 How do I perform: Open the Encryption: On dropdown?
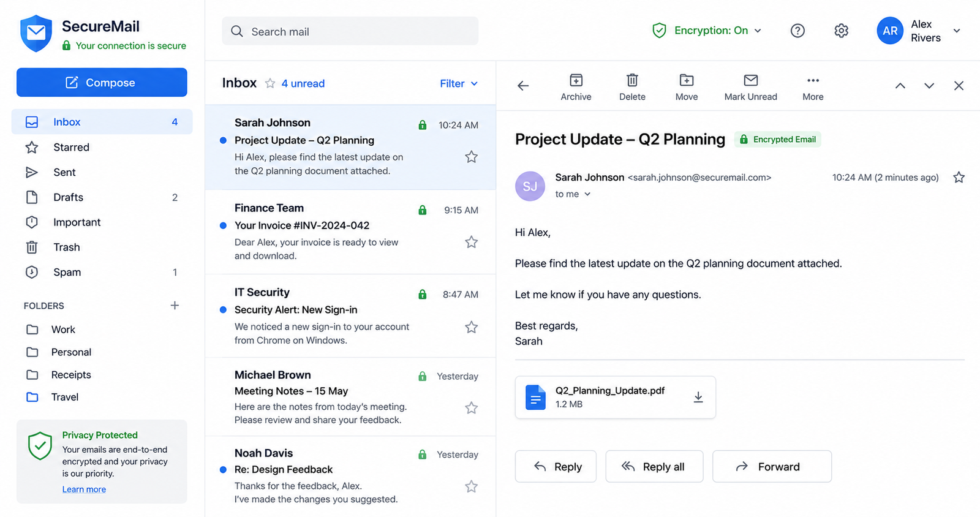pos(708,31)
